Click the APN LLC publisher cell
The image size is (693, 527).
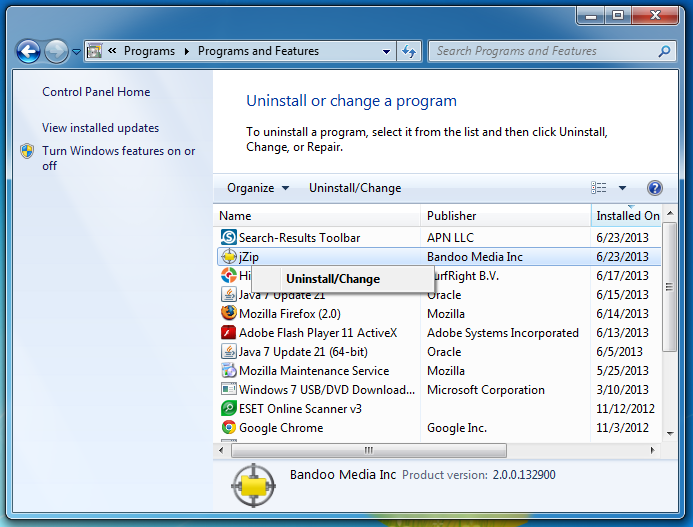click(x=450, y=238)
